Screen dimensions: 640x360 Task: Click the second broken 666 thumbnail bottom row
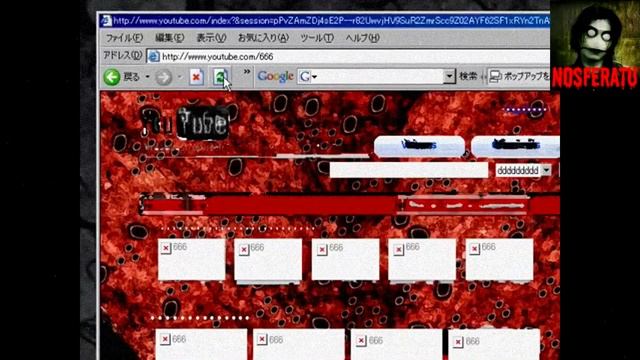(x=299, y=344)
